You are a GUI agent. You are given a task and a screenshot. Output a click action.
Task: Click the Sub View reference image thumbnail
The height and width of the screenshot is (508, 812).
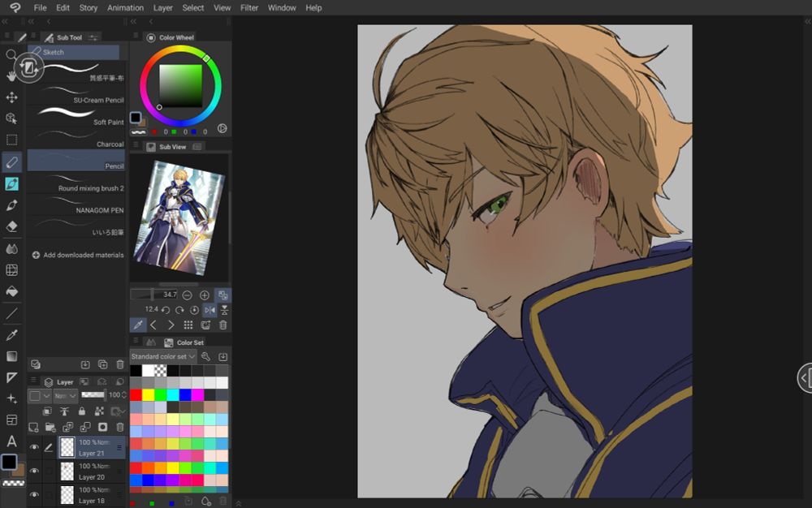[x=179, y=217]
